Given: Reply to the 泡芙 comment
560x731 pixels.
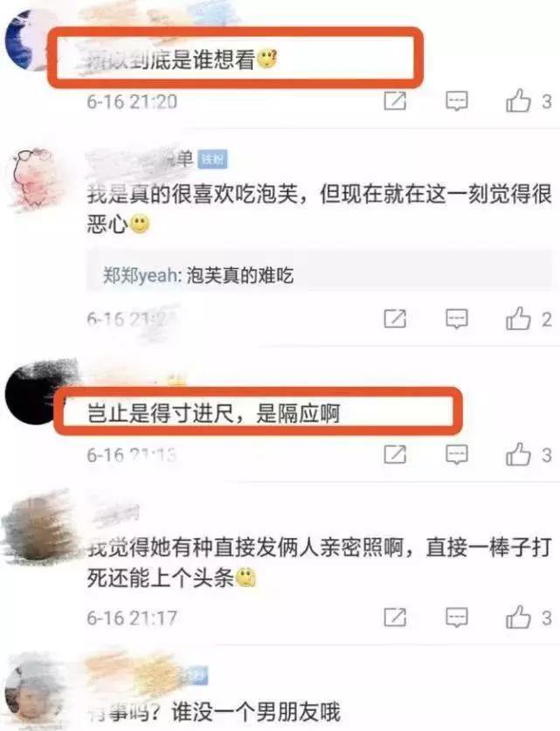Looking at the screenshot, I should (x=457, y=319).
